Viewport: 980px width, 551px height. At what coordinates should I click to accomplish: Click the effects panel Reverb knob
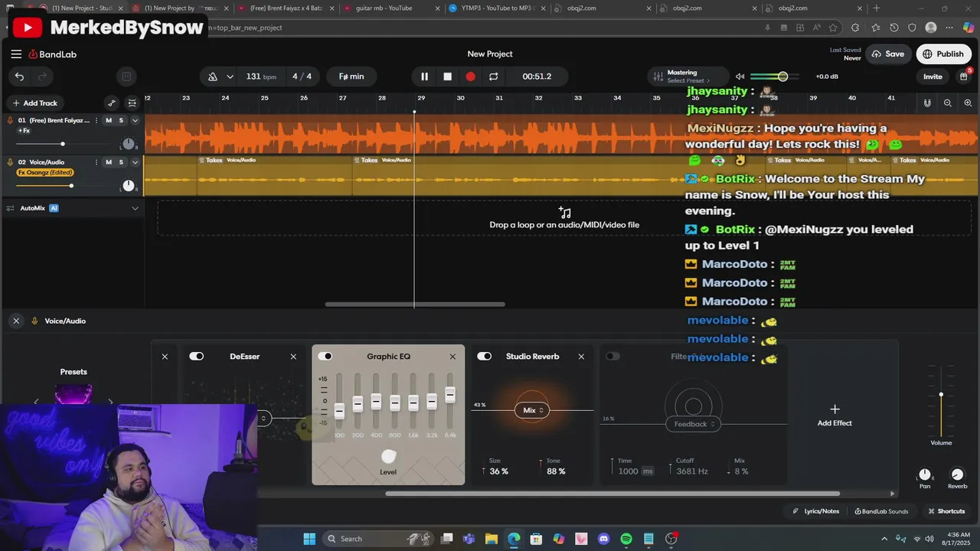tap(957, 475)
